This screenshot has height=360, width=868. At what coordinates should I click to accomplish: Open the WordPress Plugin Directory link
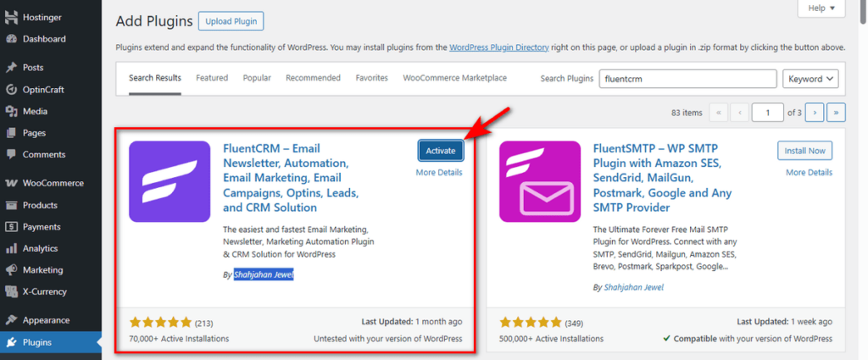pyautogui.click(x=499, y=47)
